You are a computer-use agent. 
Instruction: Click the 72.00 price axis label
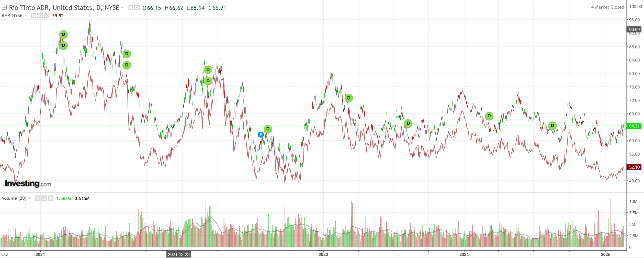point(635,100)
